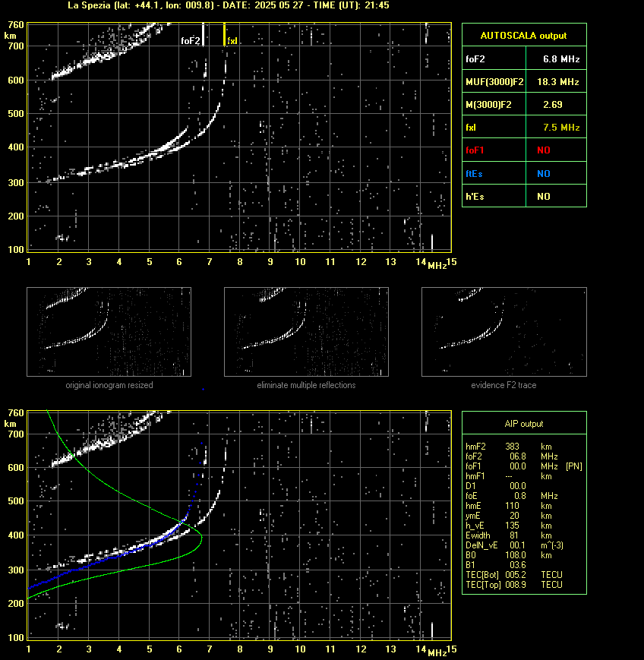
Task: Click the '2.69' value
Action: pos(552,105)
